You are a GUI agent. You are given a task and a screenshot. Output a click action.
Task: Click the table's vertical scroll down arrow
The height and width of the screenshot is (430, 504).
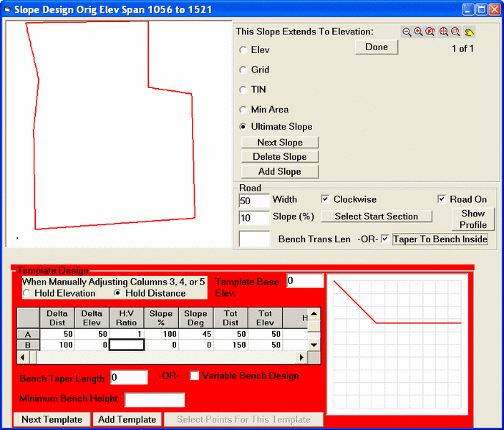314,345
